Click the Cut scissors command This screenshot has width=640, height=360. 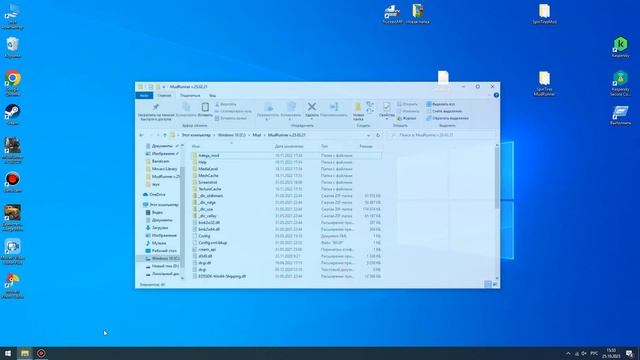(x=225, y=104)
